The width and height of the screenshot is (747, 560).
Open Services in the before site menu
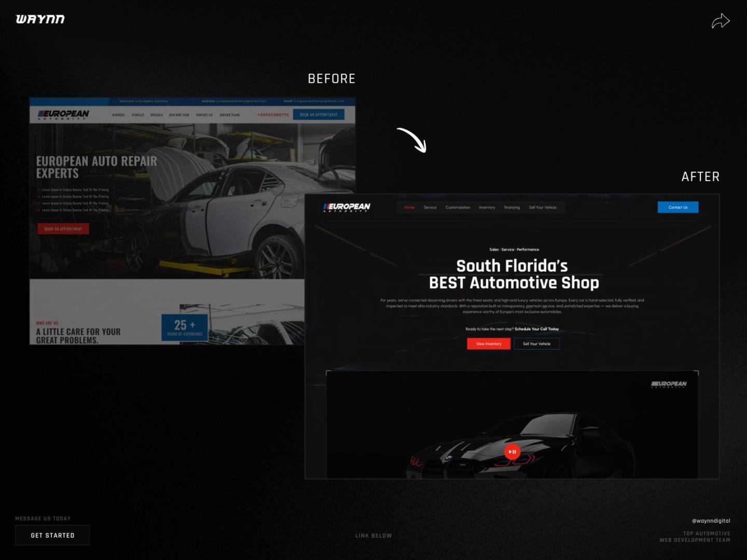[118, 115]
